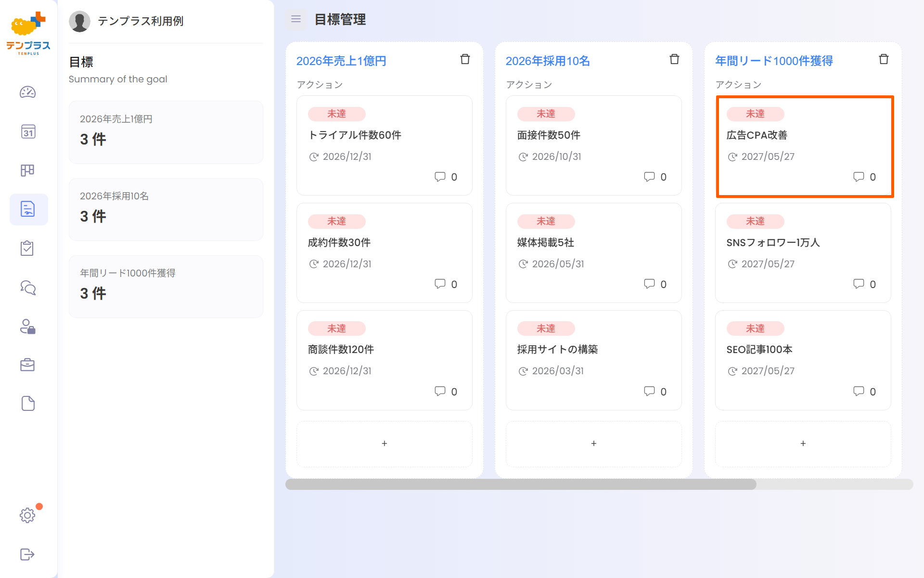The height and width of the screenshot is (578, 924).
Task: Click 未達 status badge on トライアル件数60件
Action: (337, 114)
